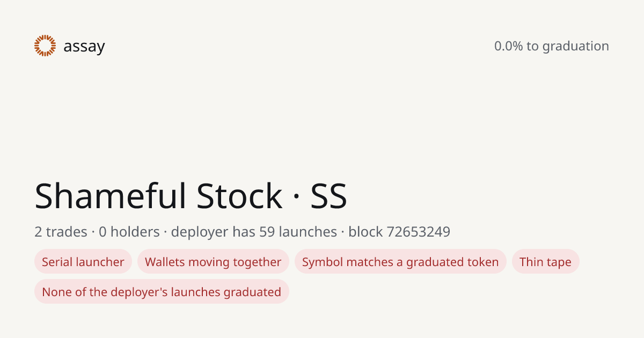Click the 0 holders statistic
The image size is (644, 338).
pyautogui.click(x=129, y=232)
